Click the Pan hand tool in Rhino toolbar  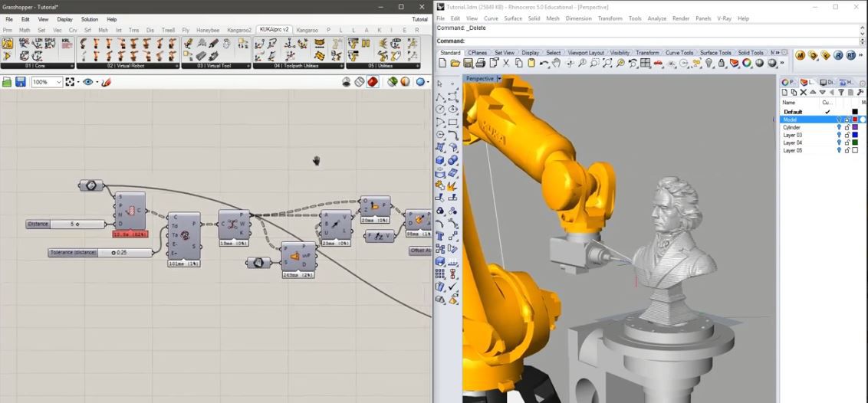tap(557, 64)
